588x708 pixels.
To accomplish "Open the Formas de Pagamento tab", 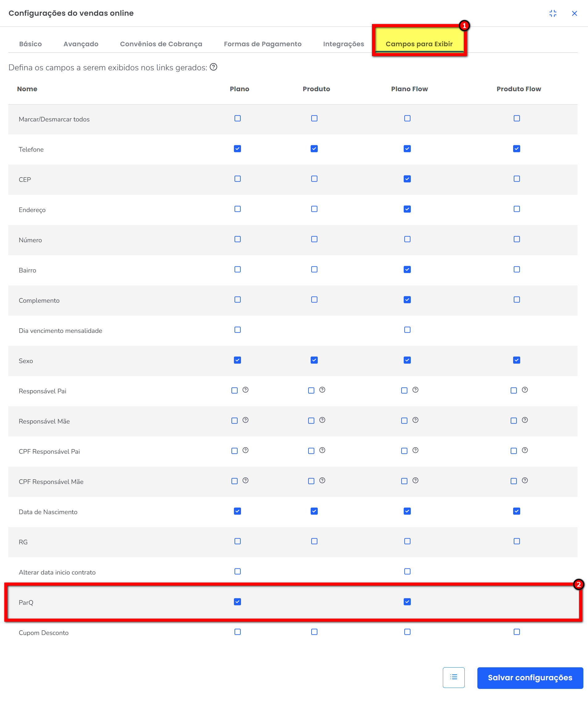I will click(263, 44).
